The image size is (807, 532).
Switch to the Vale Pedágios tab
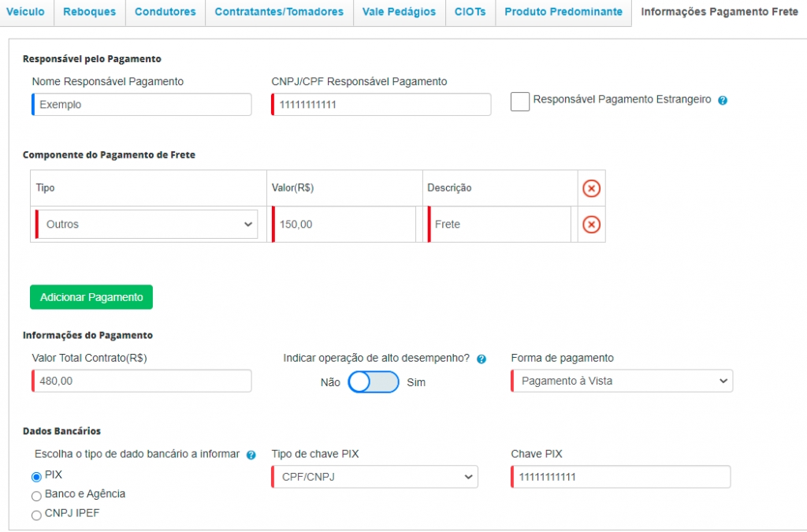pyautogui.click(x=399, y=13)
